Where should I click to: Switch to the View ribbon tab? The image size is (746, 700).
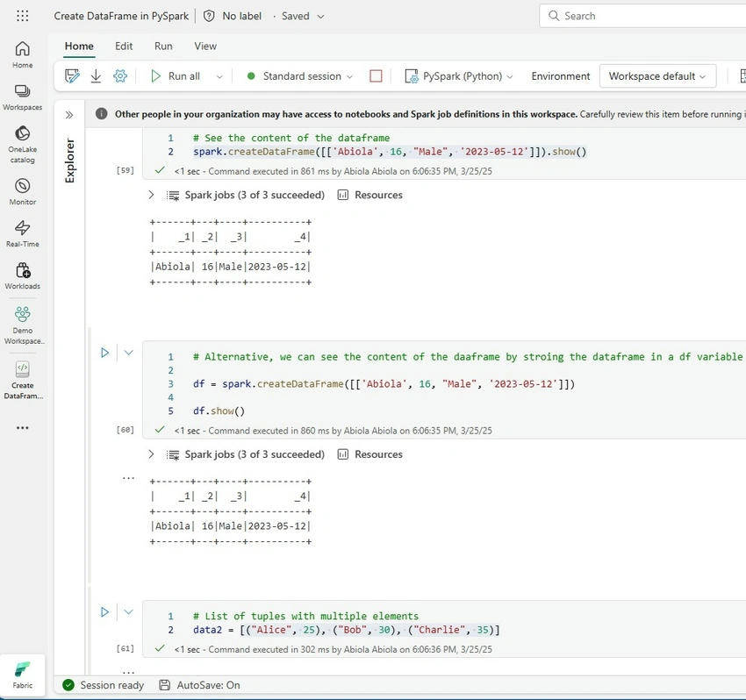205,46
